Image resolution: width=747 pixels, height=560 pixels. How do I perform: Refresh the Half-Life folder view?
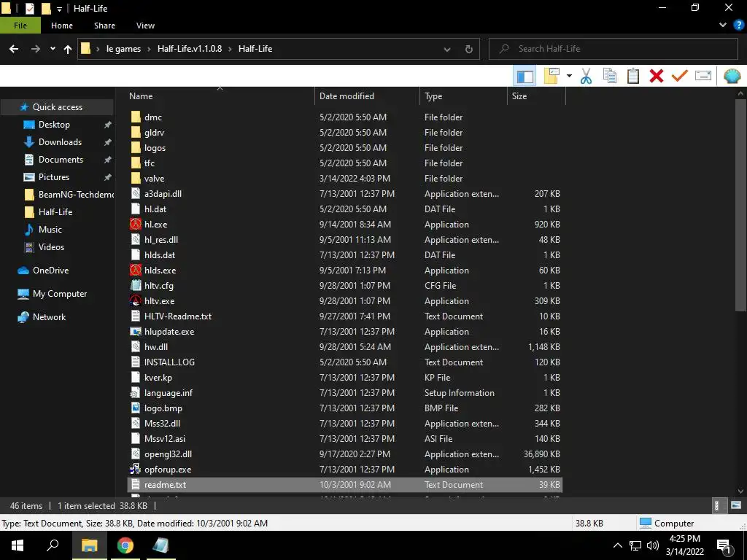pos(469,49)
